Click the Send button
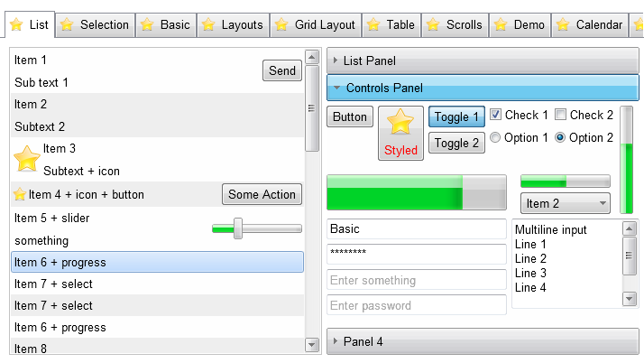 (282, 70)
